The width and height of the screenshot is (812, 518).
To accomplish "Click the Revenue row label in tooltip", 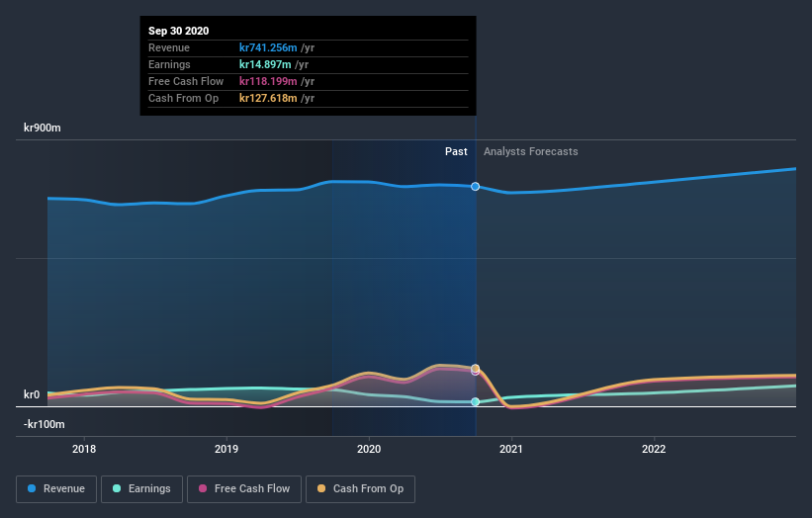I will [169, 47].
